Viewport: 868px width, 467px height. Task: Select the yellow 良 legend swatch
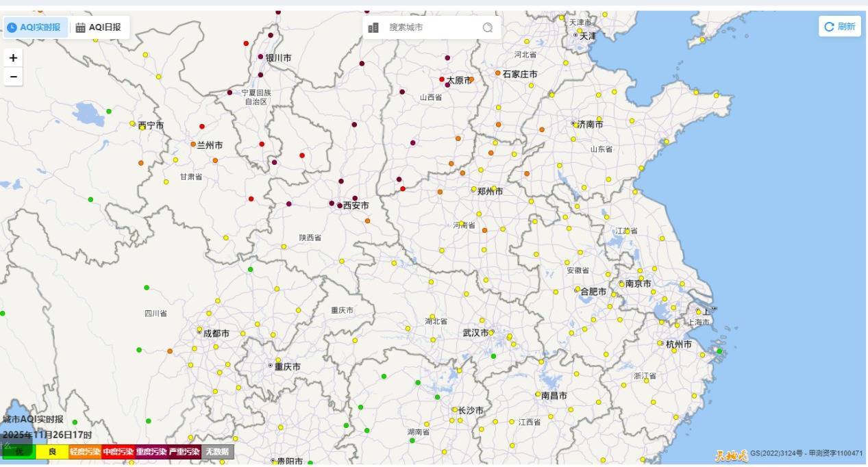(52, 452)
